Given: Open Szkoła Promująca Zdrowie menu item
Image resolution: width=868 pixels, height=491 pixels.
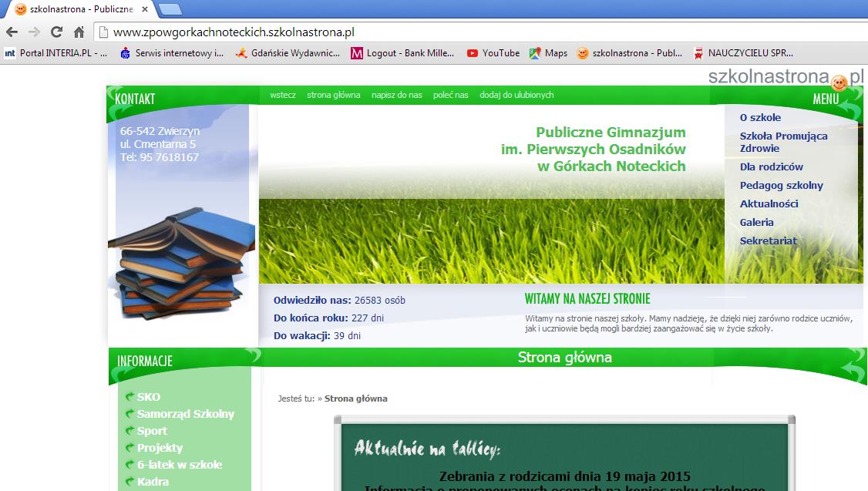Looking at the screenshot, I should pos(783,143).
